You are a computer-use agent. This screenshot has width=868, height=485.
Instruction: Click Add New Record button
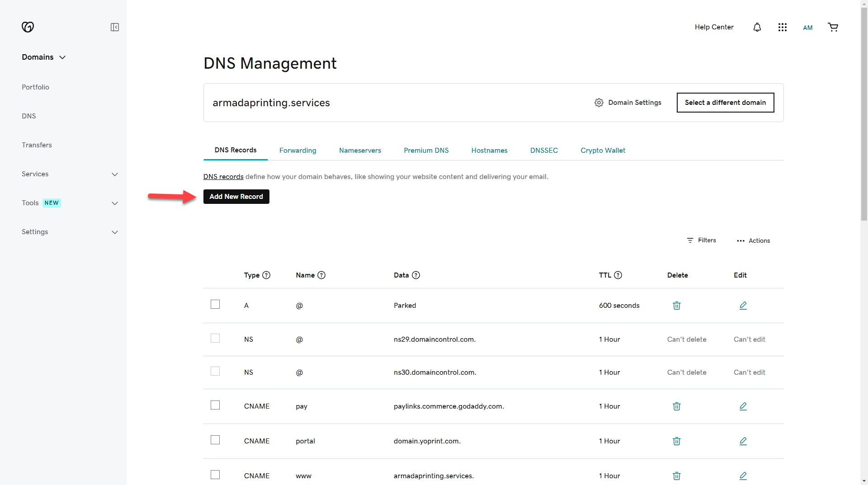coord(236,197)
